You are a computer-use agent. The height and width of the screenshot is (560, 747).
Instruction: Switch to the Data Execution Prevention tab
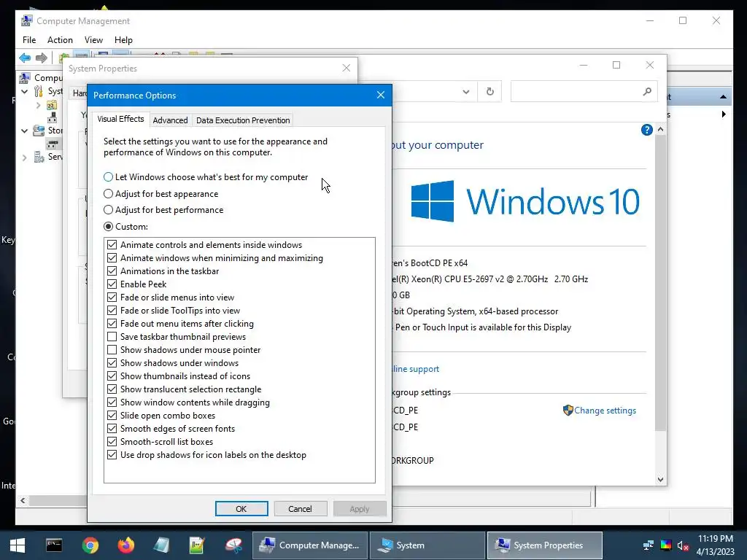click(x=243, y=120)
